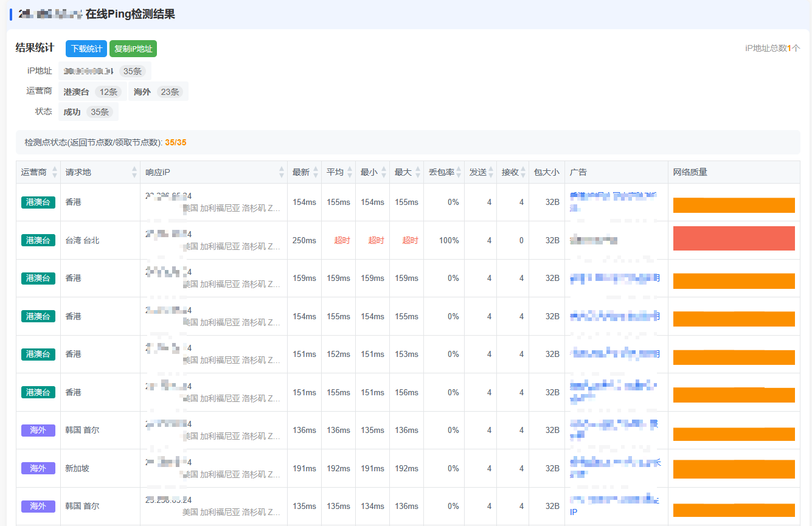This screenshot has width=812, height=526.
Task: Click the 0% loss value in 新加坡 row
Action: coord(453,468)
